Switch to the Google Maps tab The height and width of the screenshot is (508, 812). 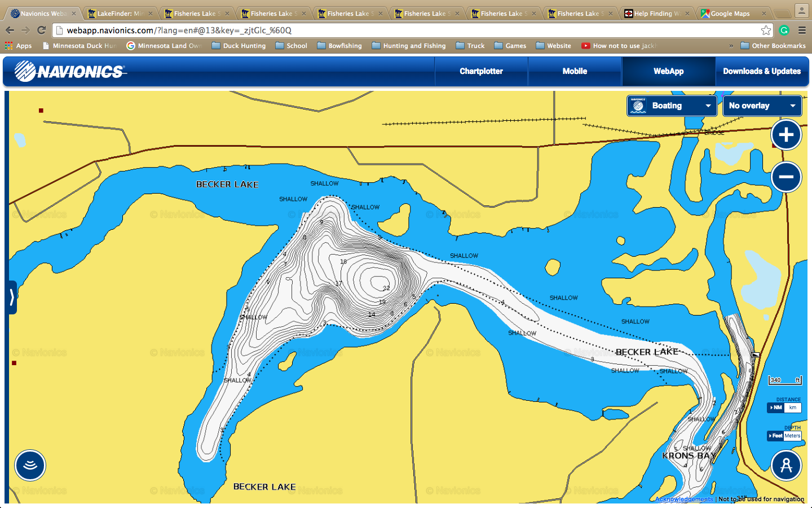[x=732, y=13]
